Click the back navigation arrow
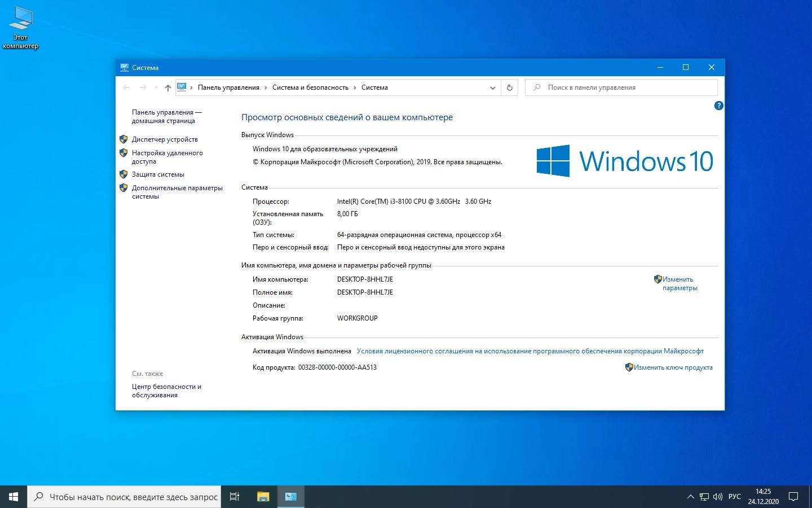 [x=126, y=87]
